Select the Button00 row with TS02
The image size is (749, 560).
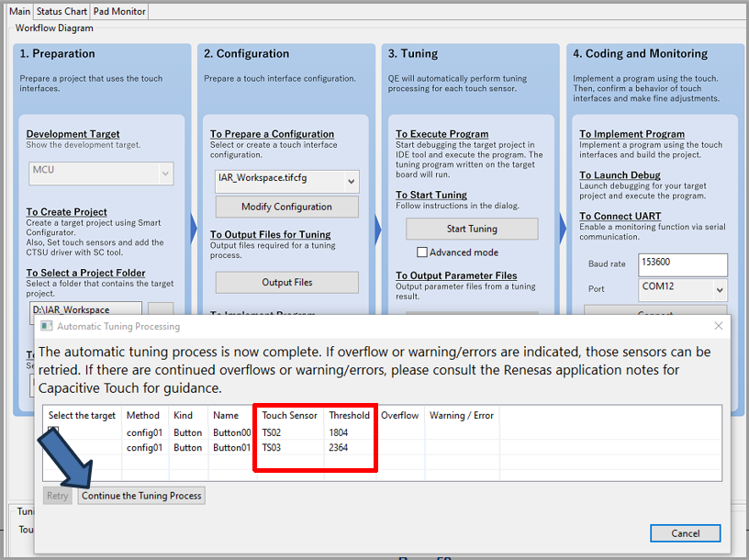click(x=229, y=432)
